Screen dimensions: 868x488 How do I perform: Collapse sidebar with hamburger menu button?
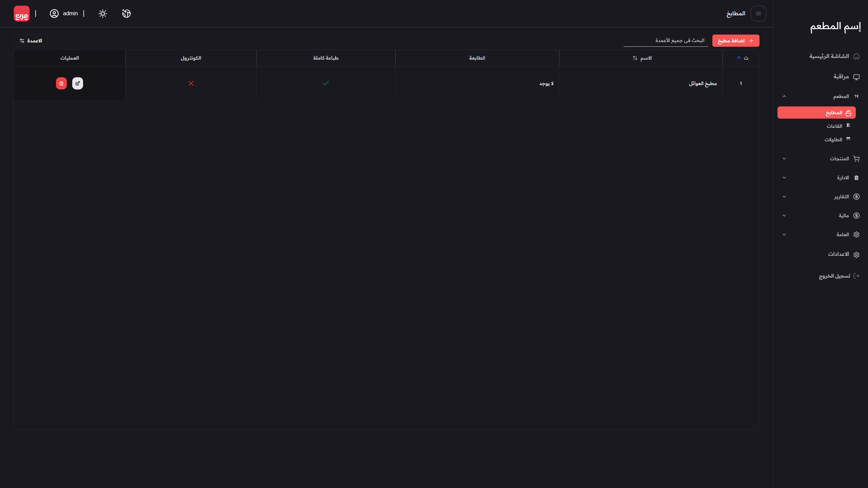[758, 14]
